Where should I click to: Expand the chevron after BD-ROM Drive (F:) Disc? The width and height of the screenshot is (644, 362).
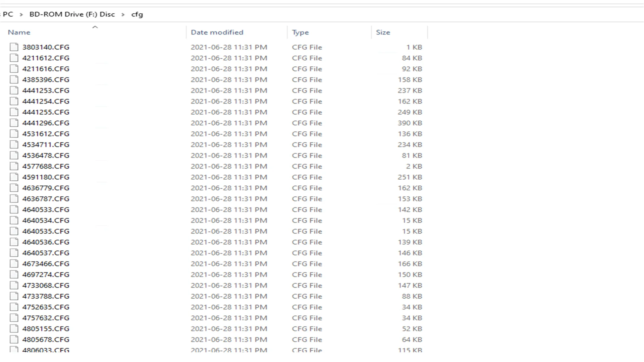(x=123, y=14)
